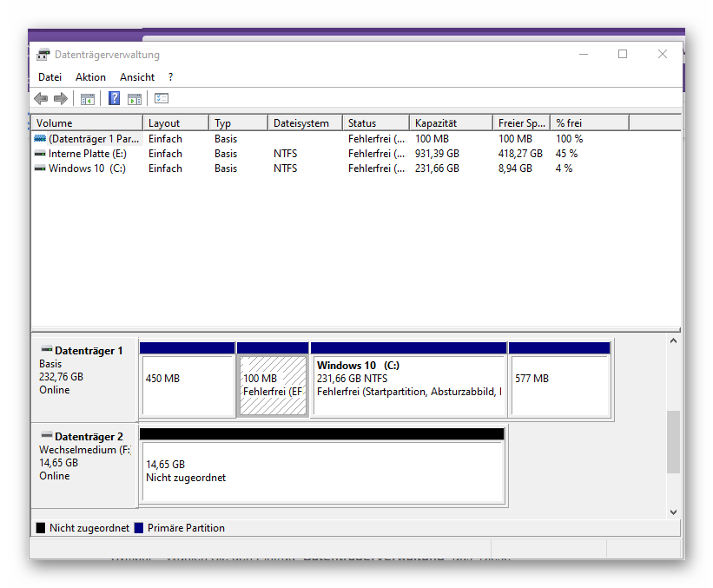Click the 231,66 GB capacity cell in list
Screen dimensions: 713x588
437,168
